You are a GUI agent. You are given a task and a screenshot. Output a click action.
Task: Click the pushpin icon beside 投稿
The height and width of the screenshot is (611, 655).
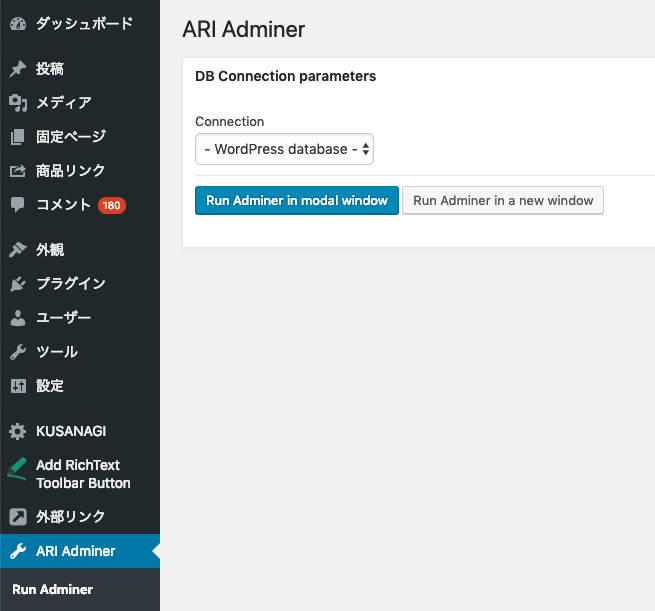(x=18, y=69)
